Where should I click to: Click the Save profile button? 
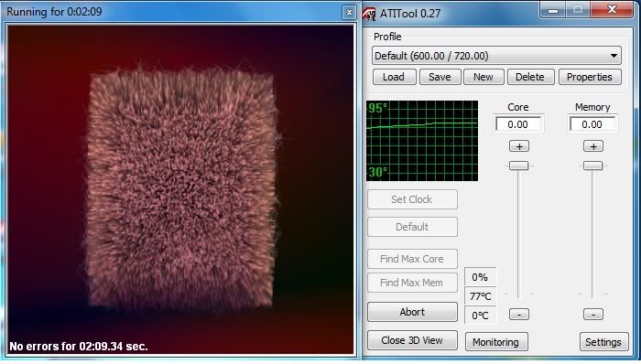(440, 77)
